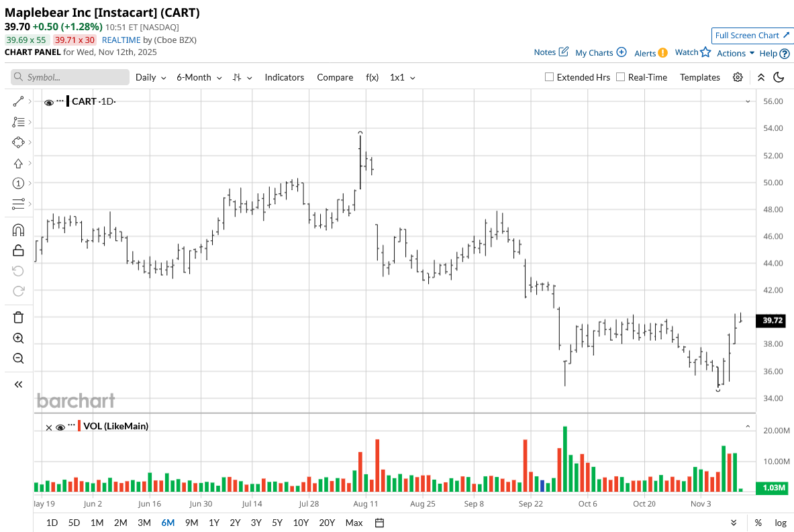Zoom in on the chart
Image resolution: width=794 pixels, height=532 pixels.
(18, 338)
